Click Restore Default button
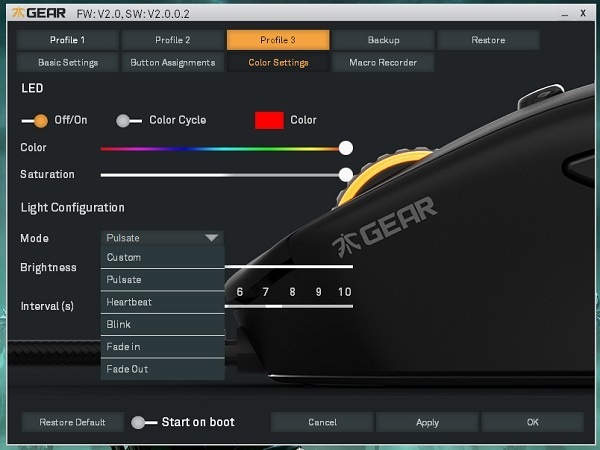 click(x=72, y=422)
